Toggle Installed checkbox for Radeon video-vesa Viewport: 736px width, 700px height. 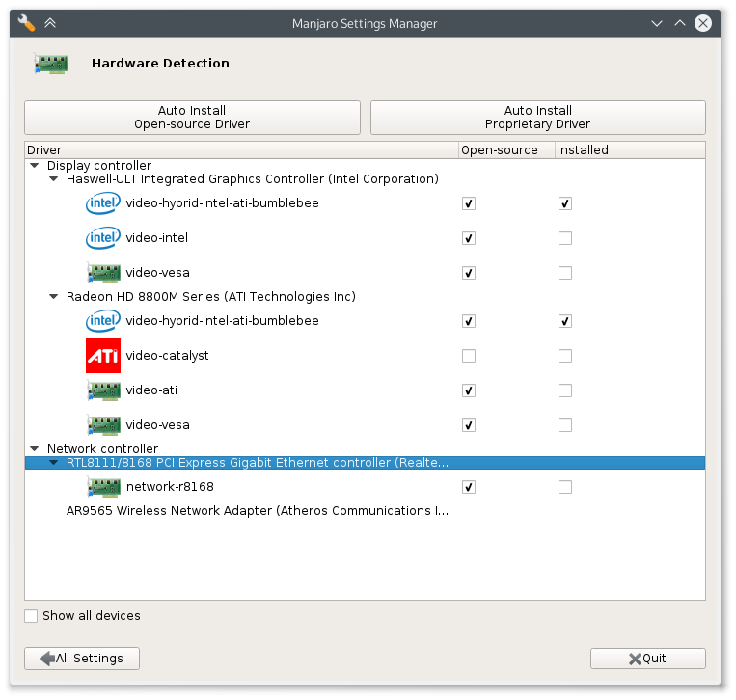coord(565,425)
